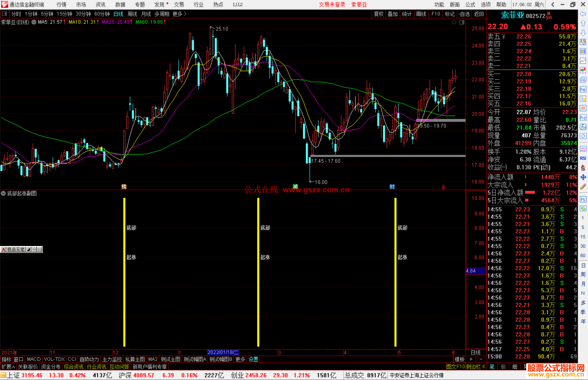Open the 行情 menu
Viewport: 588px width, 380px height.
[x=62, y=5]
